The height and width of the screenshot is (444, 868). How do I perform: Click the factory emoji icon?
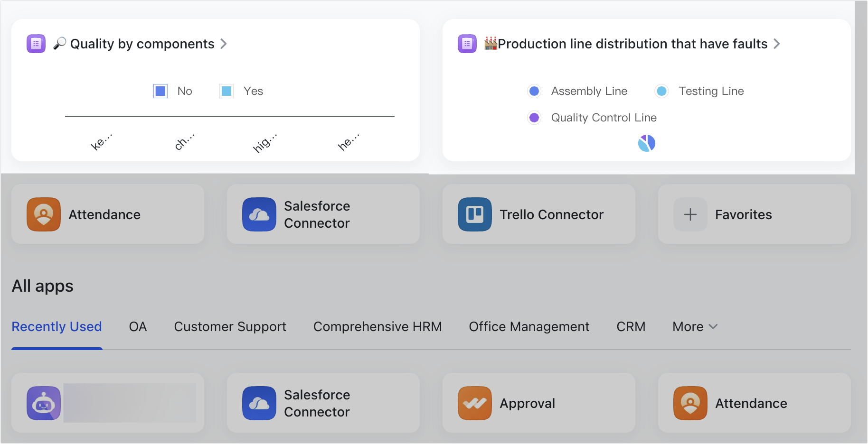tap(491, 44)
